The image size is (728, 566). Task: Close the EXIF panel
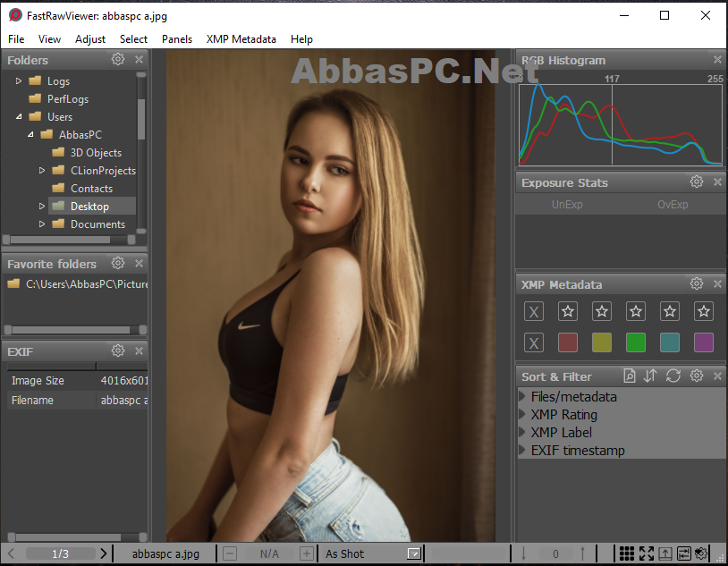point(139,351)
